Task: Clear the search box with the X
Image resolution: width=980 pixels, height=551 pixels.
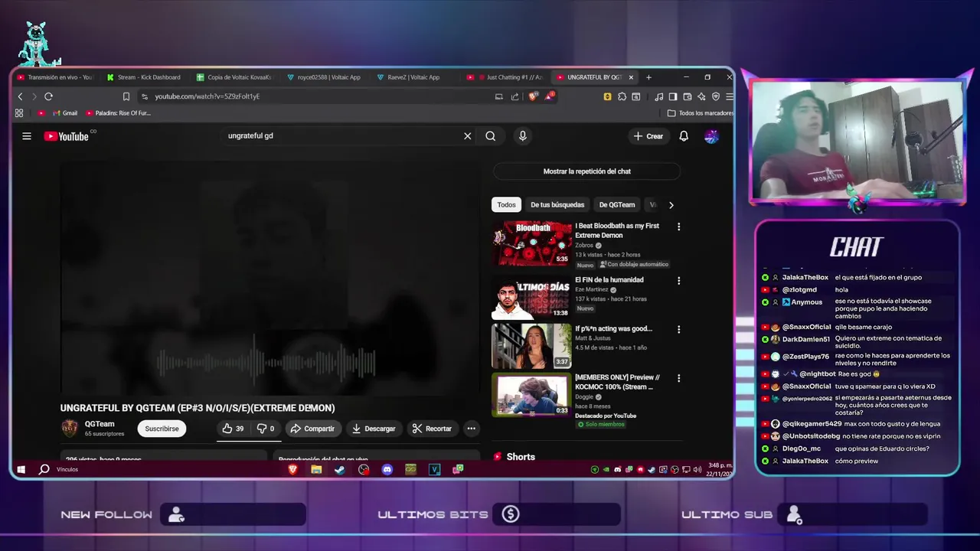Action: coord(468,136)
